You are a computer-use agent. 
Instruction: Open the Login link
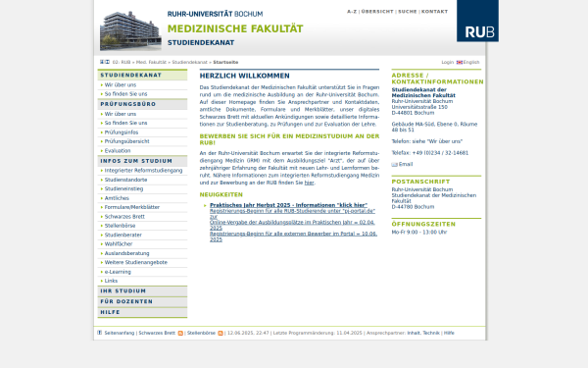tap(448, 63)
